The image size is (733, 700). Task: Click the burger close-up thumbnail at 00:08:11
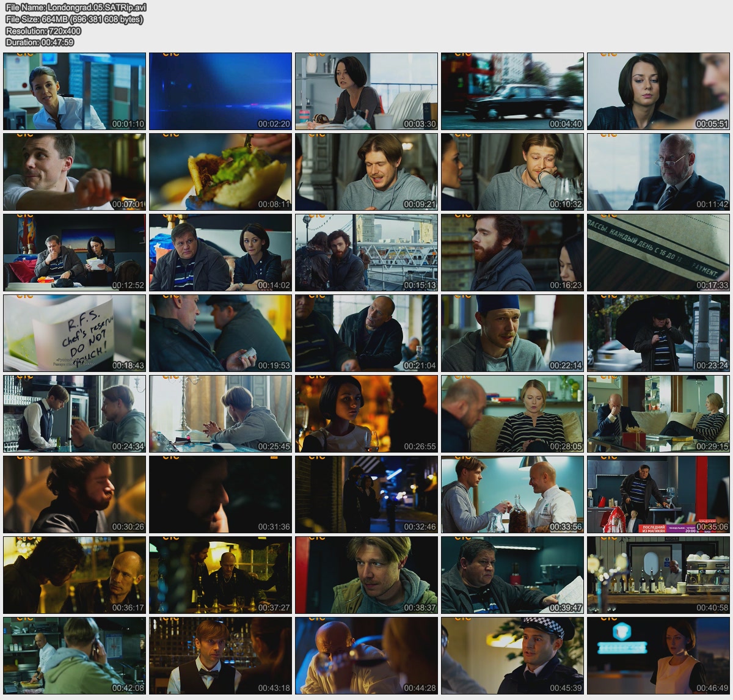click(x=221, y=172)
